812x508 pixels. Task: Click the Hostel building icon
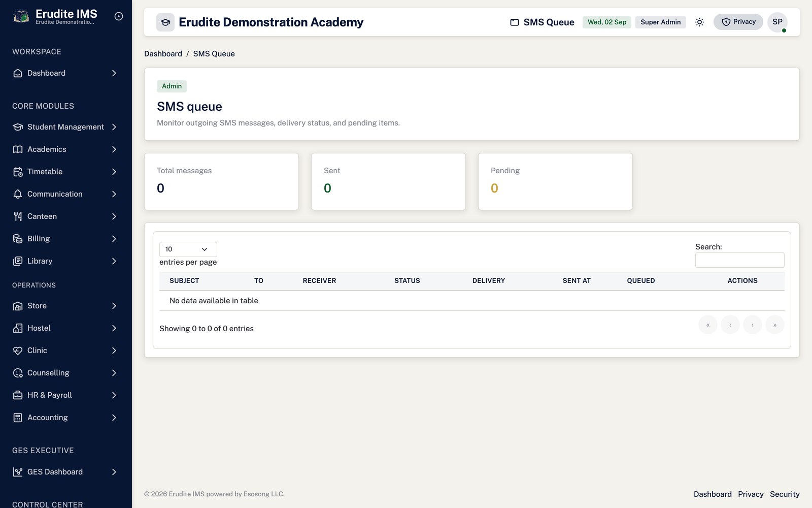point(18,328)
